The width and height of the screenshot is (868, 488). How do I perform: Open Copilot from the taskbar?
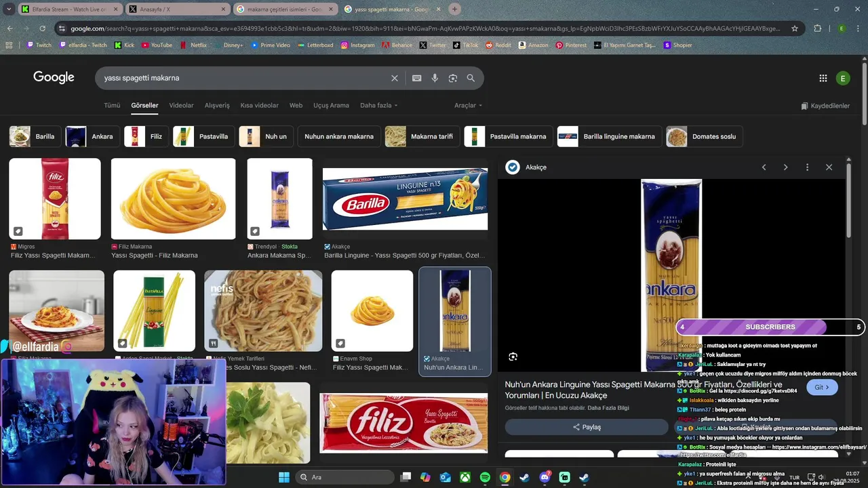coord(425,477)
